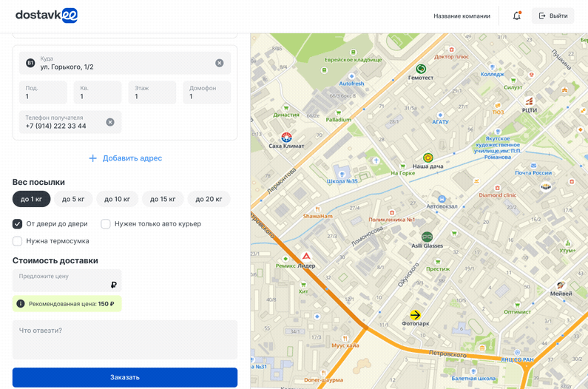
Task: Click the Оптимист shop marker
Action: (x=518, y=305)
